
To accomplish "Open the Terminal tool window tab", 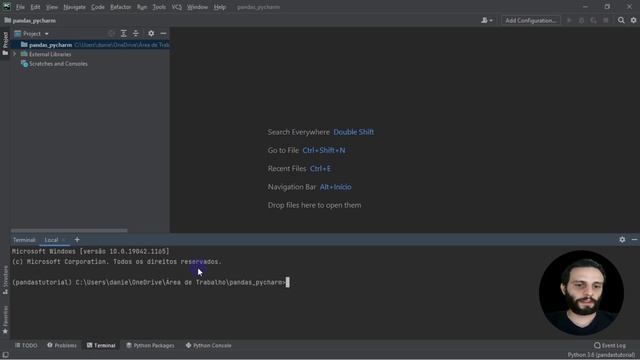I will 101,345.
